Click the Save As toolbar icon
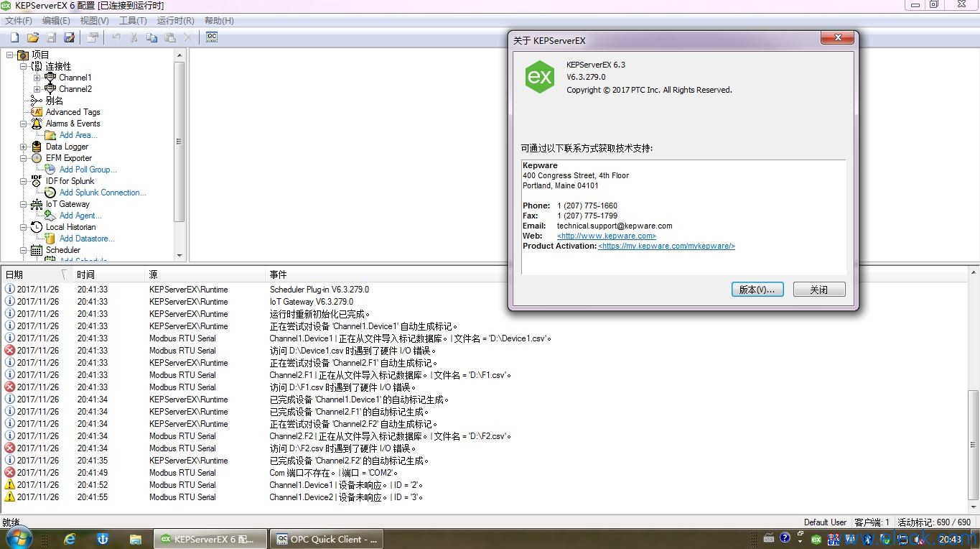 click(x=70, y=37)
